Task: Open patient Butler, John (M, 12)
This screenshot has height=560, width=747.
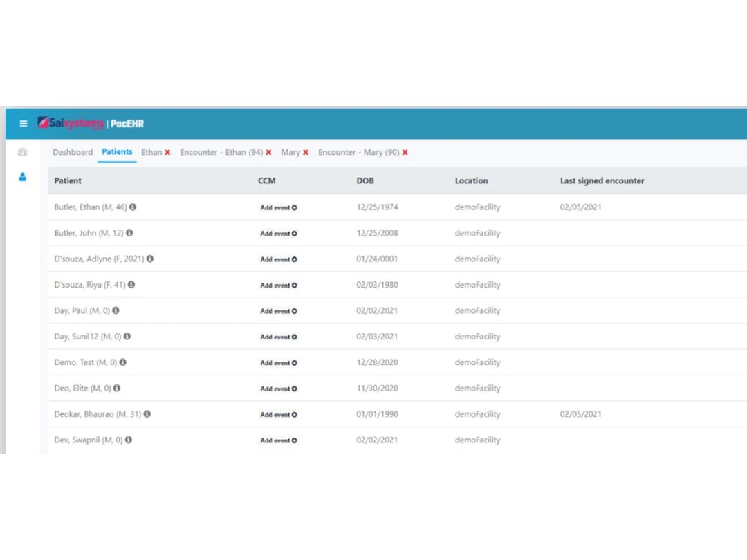Action: tap(89, 233)
